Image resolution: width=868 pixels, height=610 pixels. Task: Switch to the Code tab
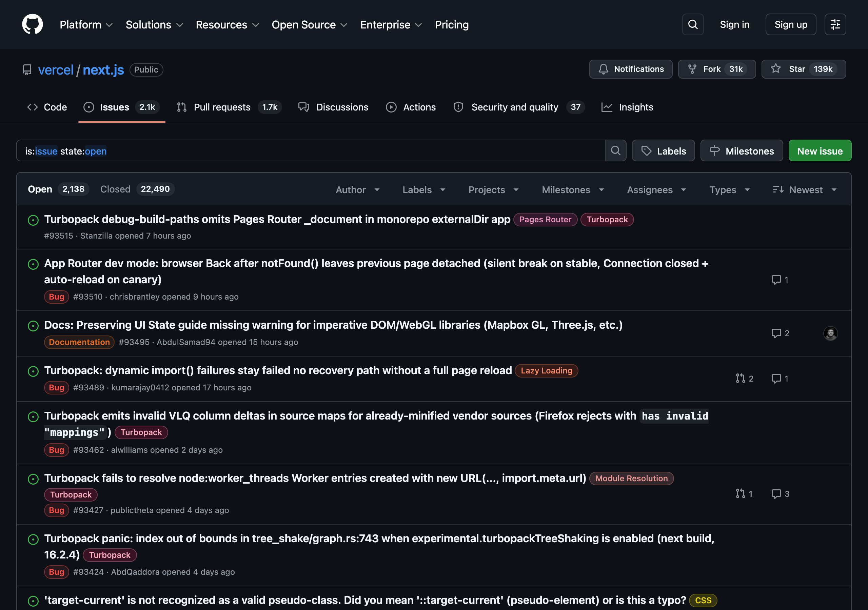pyautogui.click(x=47, y=107)
